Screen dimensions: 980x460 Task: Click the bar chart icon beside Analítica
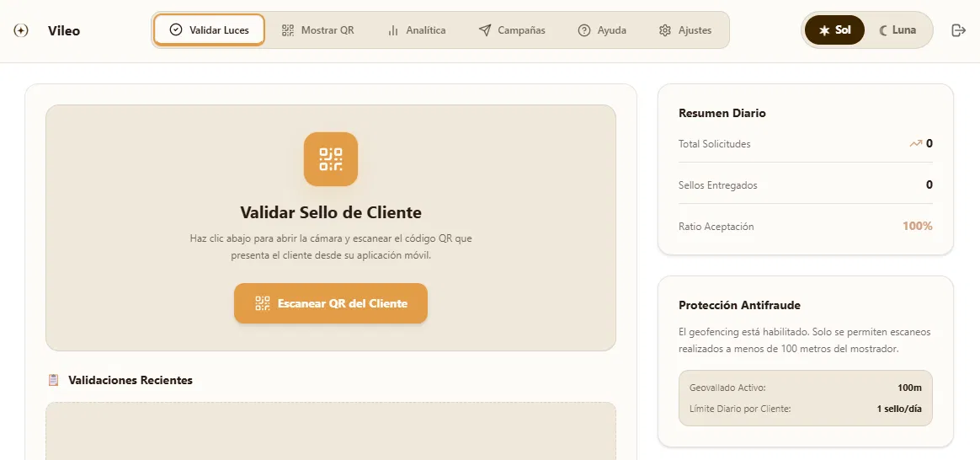[x=393, y=30]
